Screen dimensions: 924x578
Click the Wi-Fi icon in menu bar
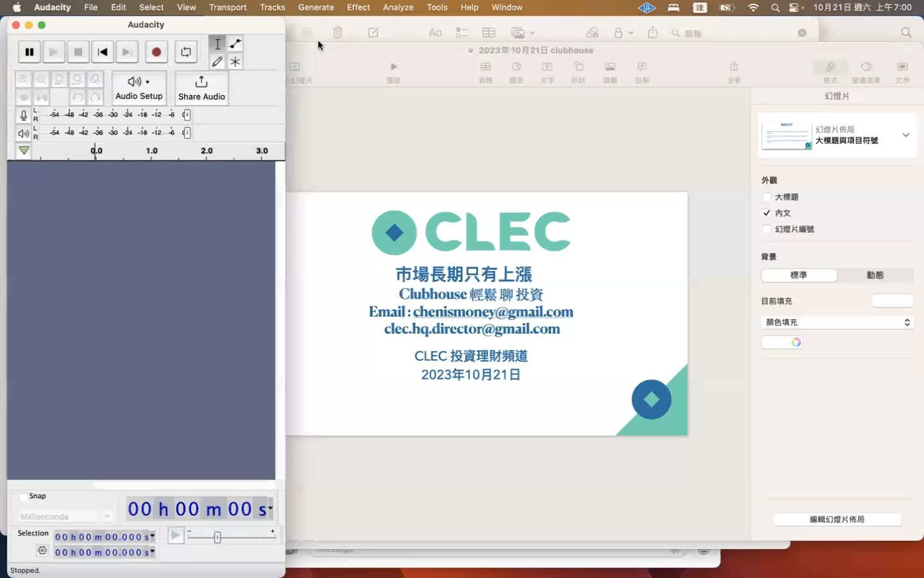pos(753,7)
